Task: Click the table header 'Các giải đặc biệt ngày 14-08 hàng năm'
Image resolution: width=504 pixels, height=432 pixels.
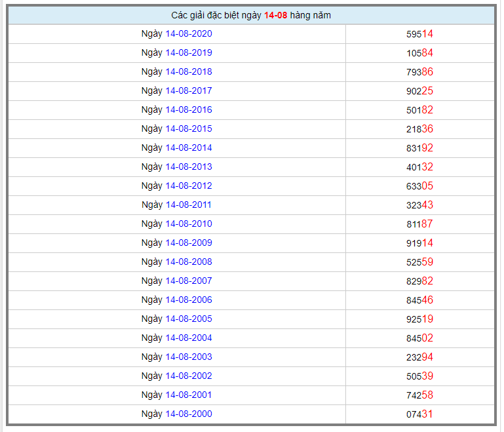Action: pos(251,16)
